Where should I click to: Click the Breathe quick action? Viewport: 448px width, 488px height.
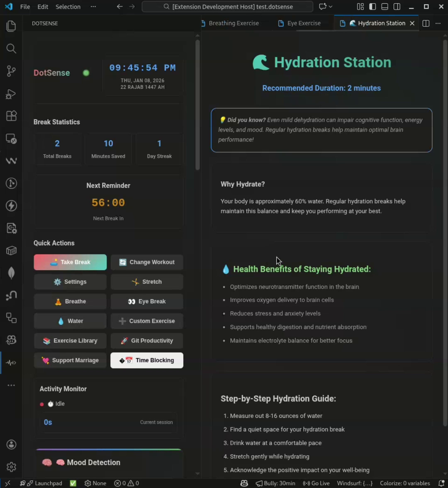point(71,301)
